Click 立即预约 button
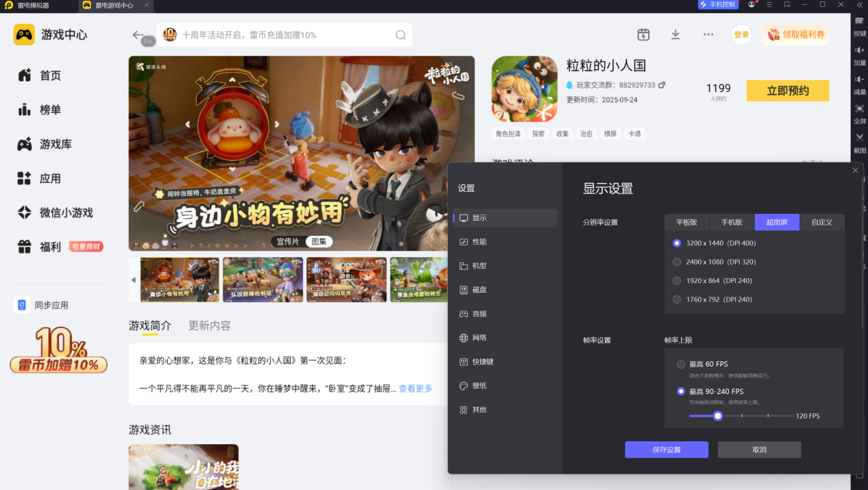Screen dimensions: 868x490 click(x=788, y=90)
